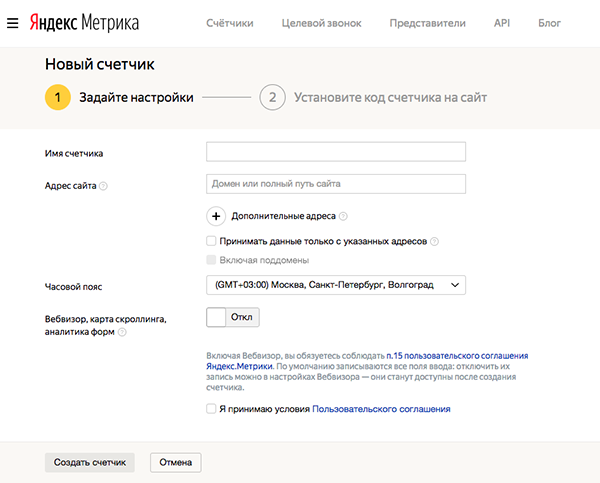
Task: Click step 1 circle Задайте настройки
Action: 57,97
